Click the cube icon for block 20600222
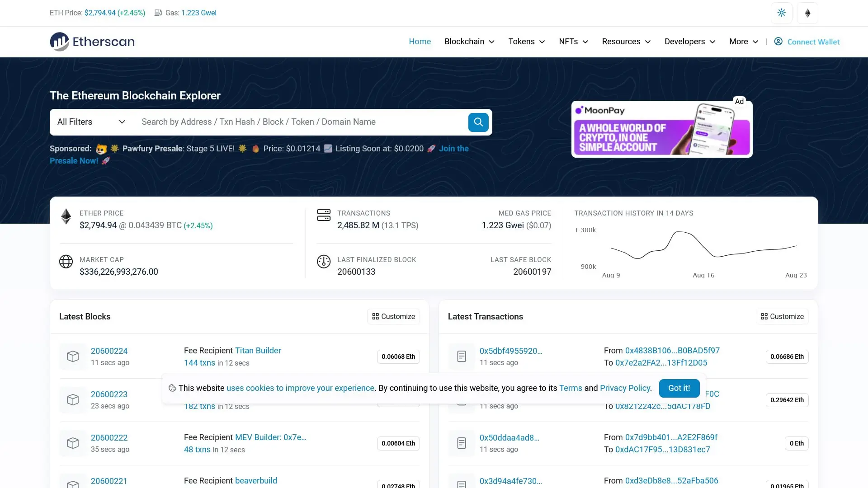Image resolution: width=868 pixels, height=488 pixels. 73,443
